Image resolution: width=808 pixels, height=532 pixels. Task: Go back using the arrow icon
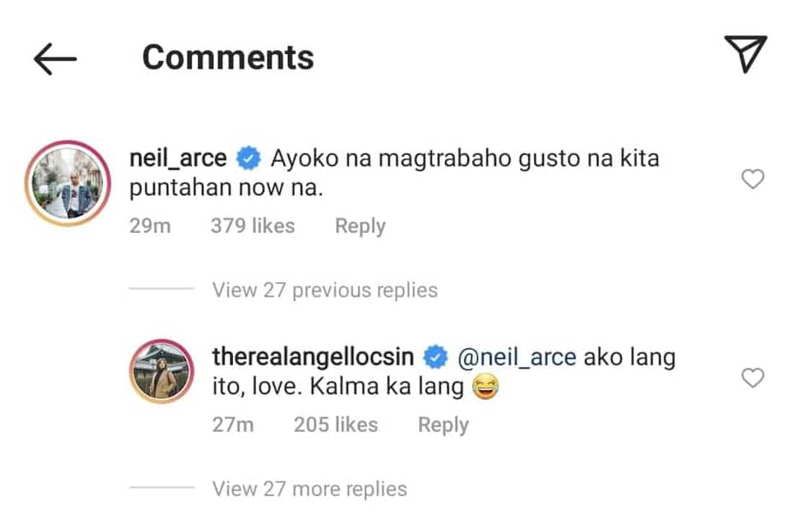click(55, 58)
